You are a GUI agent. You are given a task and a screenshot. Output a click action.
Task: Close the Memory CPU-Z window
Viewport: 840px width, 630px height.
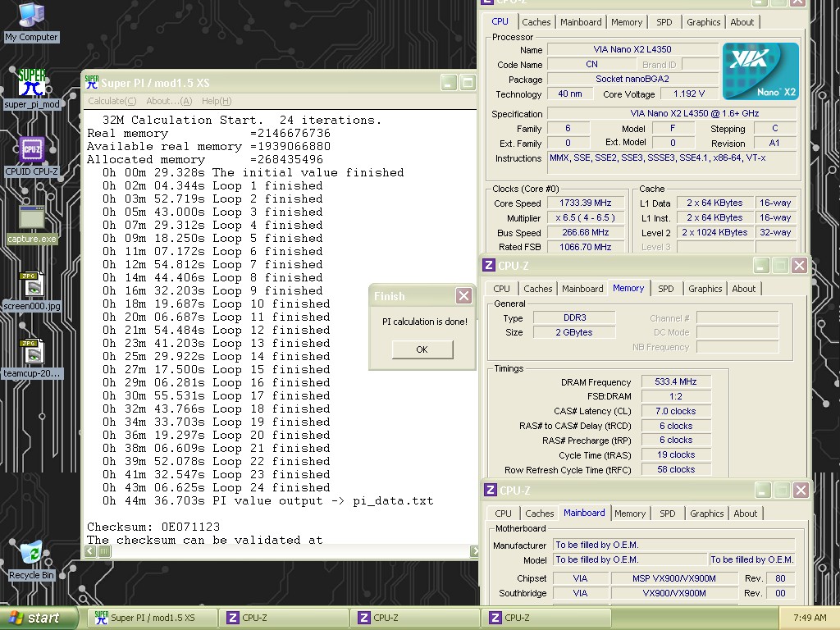tap(799, 265)
